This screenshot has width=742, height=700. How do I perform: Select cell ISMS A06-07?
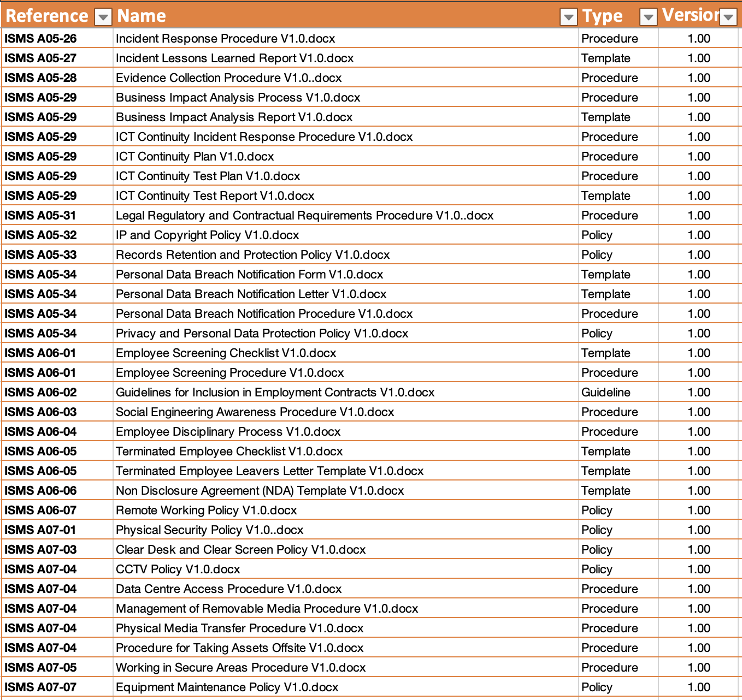pos(57,511)
